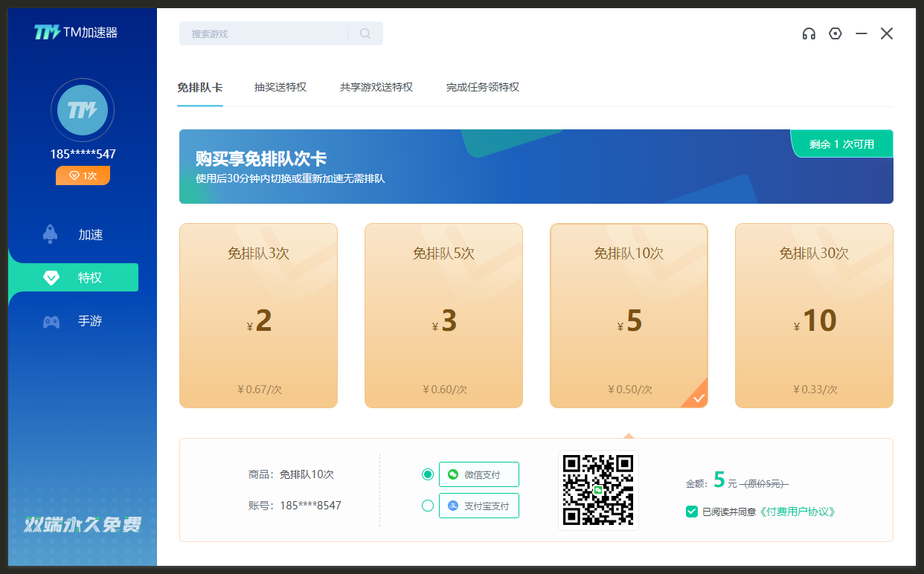This screenshot has height=574, width=924.
Task: Select the 免排队10次 card for ¥5
Action: (629, 315)
